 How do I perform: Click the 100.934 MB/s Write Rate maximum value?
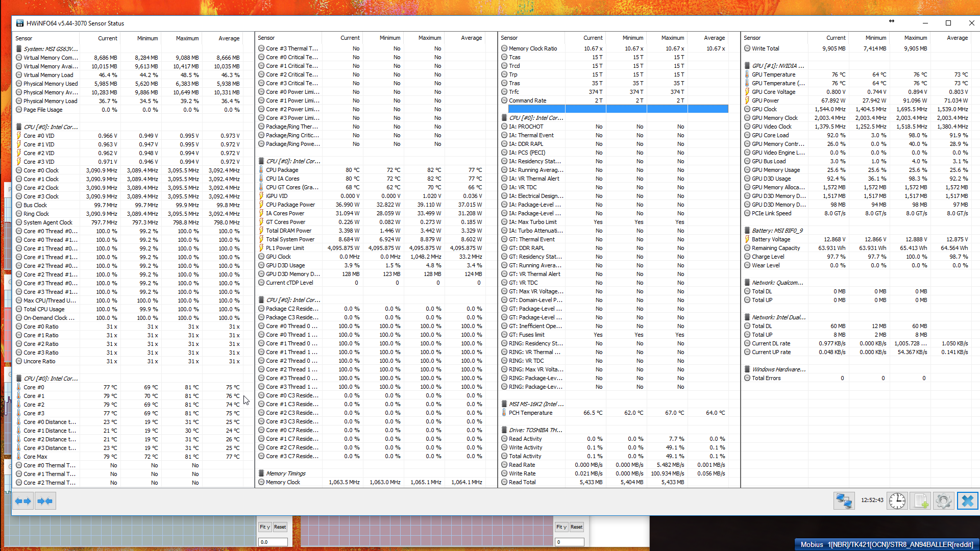[667, 473]
